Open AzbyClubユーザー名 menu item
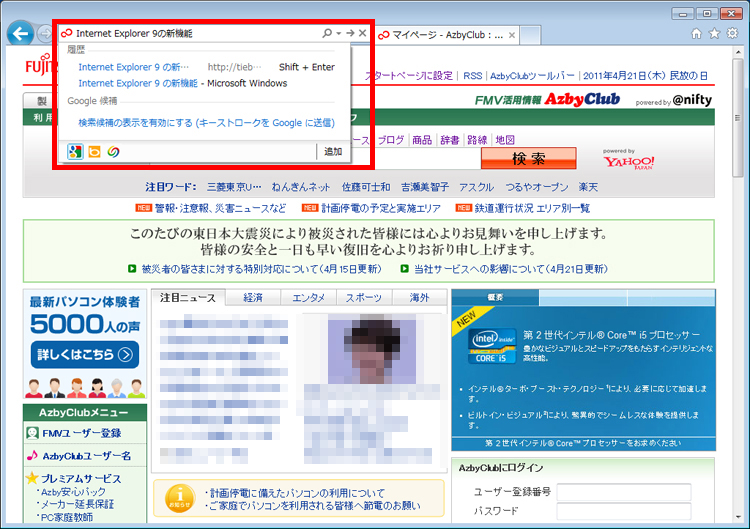750x529 pixels. (85, 456)
